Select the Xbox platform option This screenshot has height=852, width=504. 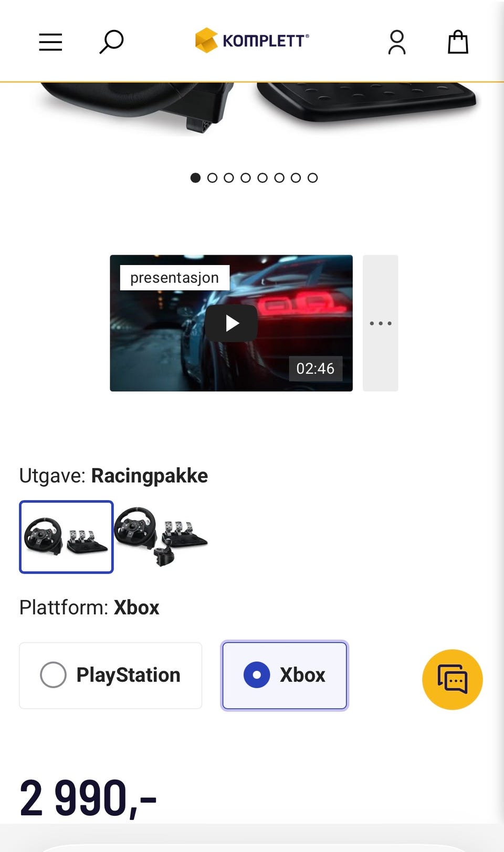pyautogui.click(x=285, y=676)
